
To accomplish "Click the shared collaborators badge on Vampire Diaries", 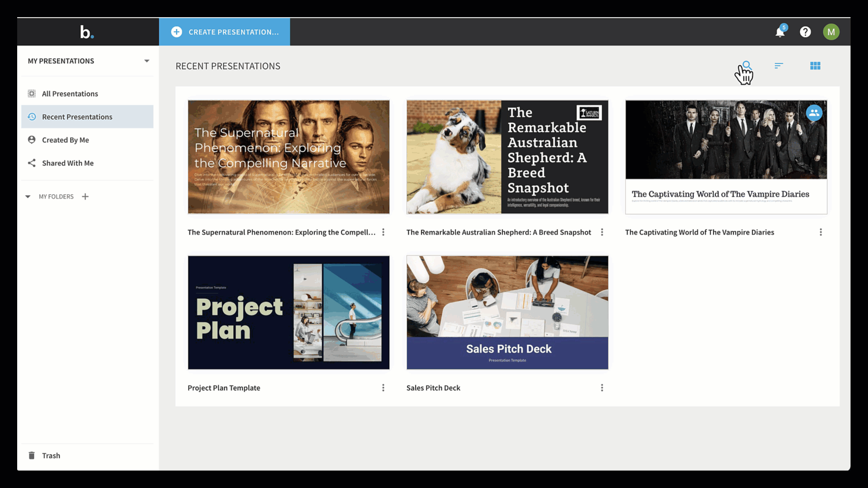I will (814, 113).
